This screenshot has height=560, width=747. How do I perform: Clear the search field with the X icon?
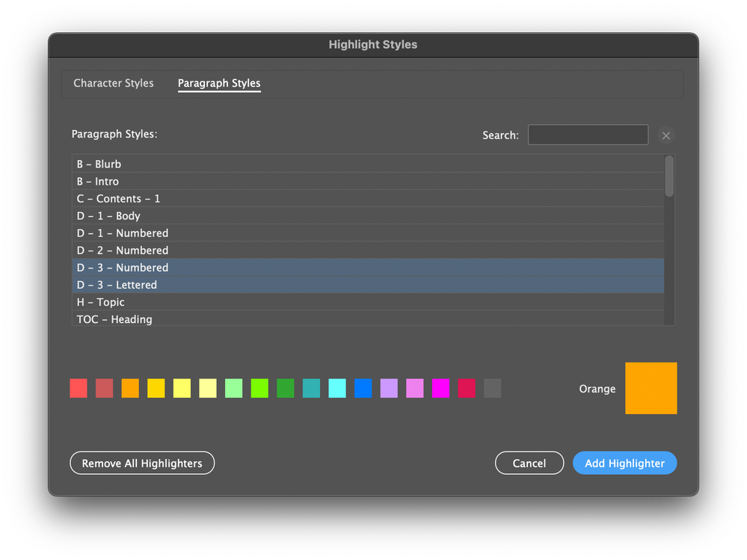click(666, 135)
